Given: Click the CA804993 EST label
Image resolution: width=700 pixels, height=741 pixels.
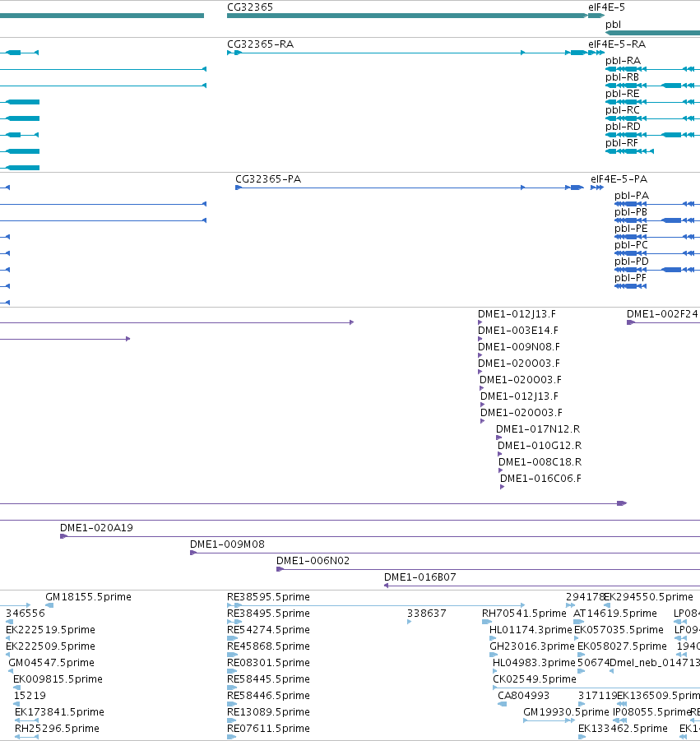Looking at the screenshot, I should pyautogui.click(x=524, y=696).
